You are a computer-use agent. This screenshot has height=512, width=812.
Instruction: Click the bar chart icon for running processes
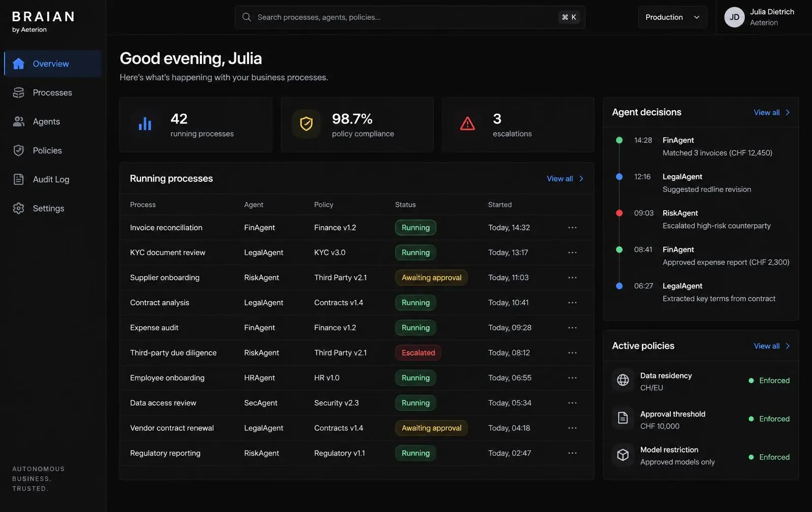point(145,124)
